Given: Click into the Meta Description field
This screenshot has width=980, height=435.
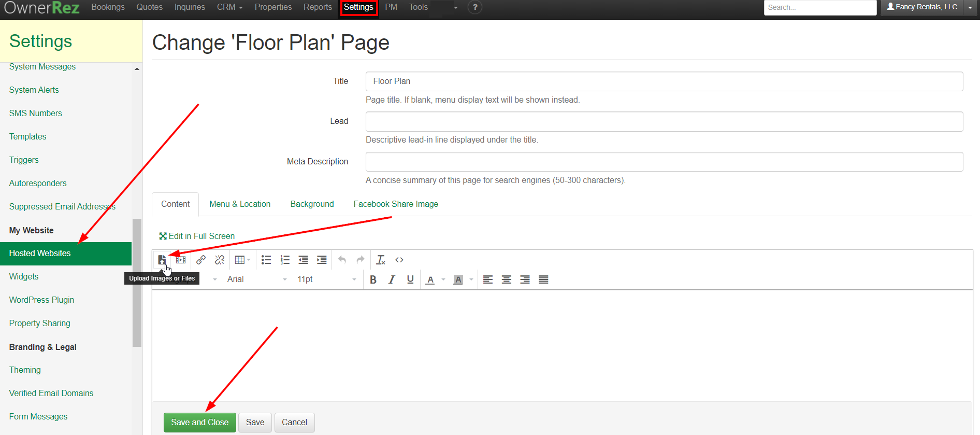Looking at the screenshot, I should [x=664, y=162].
